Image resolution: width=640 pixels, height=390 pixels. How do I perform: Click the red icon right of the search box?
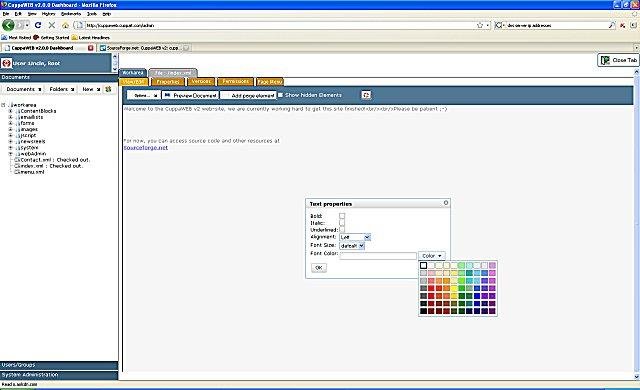click(622, 25)
